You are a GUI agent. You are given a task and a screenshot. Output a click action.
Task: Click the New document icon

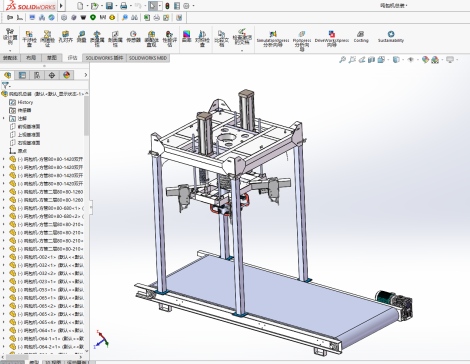(80, 6)
